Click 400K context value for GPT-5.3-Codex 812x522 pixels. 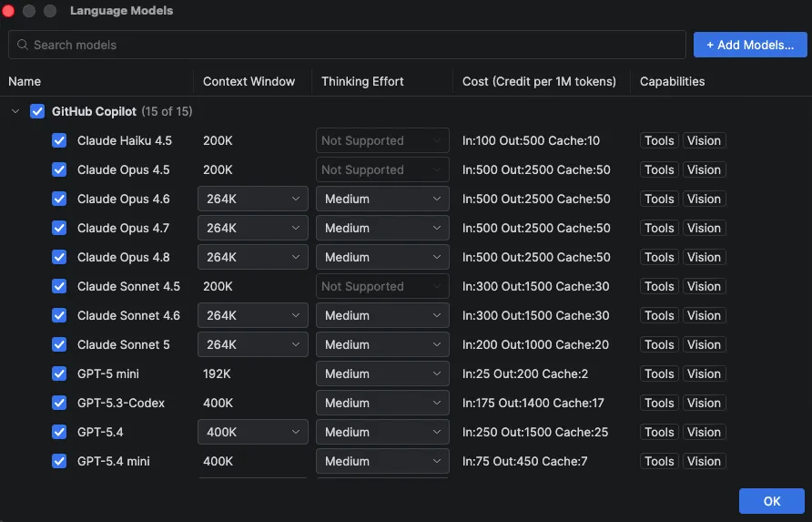218,403
